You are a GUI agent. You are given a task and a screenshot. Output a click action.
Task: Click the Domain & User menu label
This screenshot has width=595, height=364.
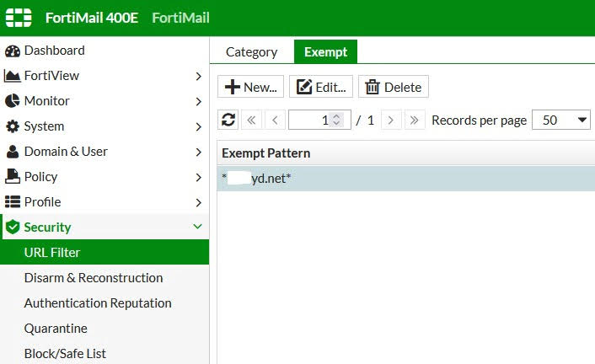(x=66, y=152)
